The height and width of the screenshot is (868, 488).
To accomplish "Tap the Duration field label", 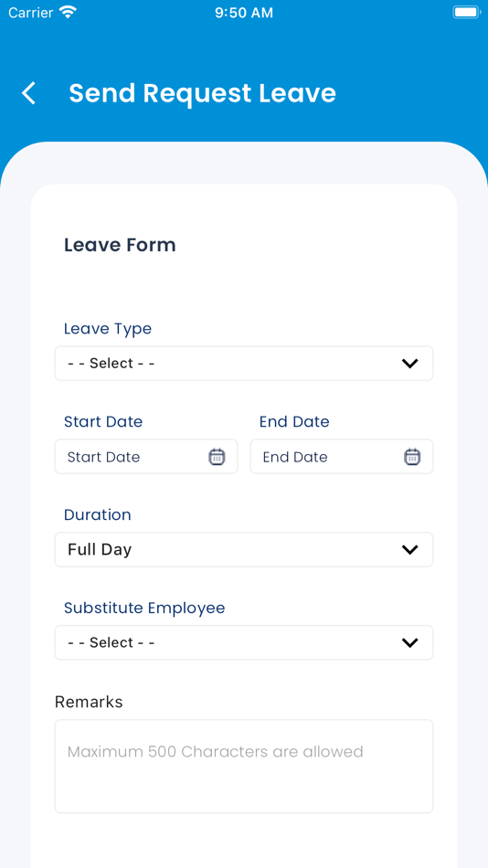I will 98,514.
